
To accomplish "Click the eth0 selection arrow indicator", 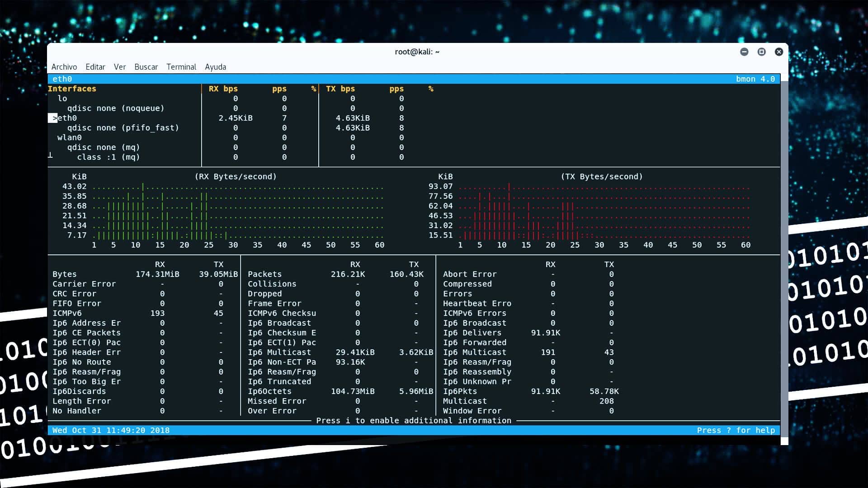I will pos(53,118).
